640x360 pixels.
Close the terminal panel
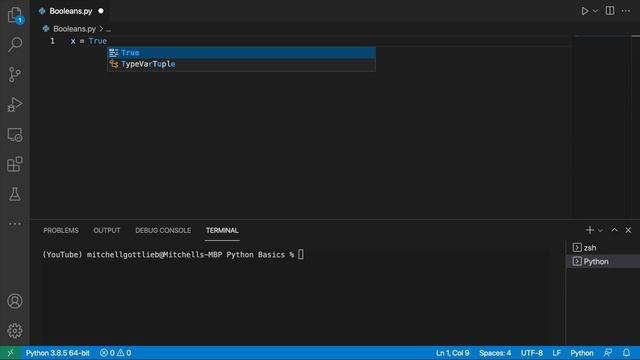pyautogui.click(x=628, y=230)
